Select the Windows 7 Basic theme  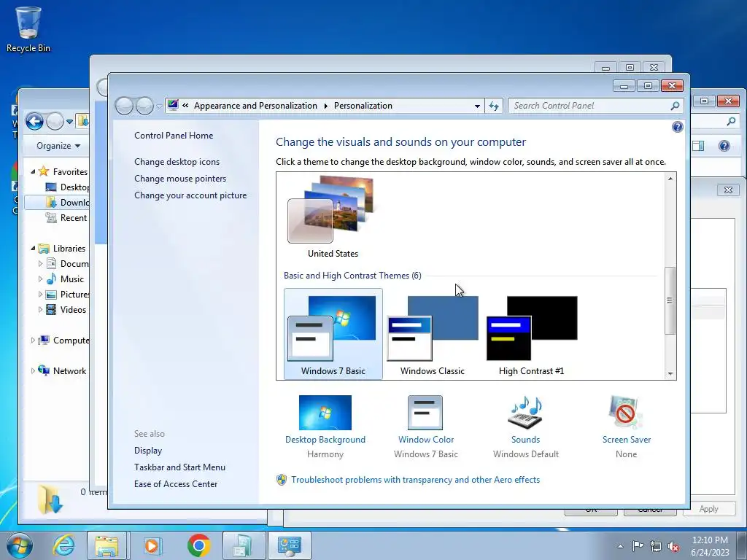point(333,334)
